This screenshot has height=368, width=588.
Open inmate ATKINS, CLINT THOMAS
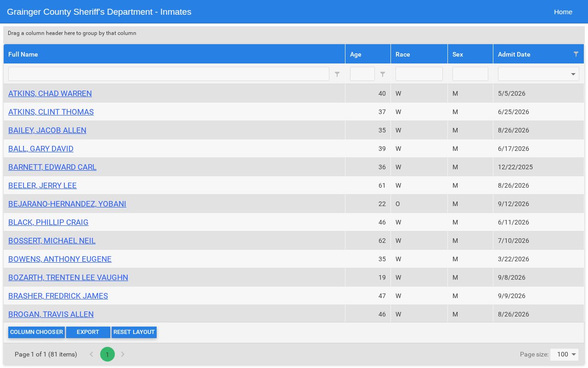pos(51,112)
